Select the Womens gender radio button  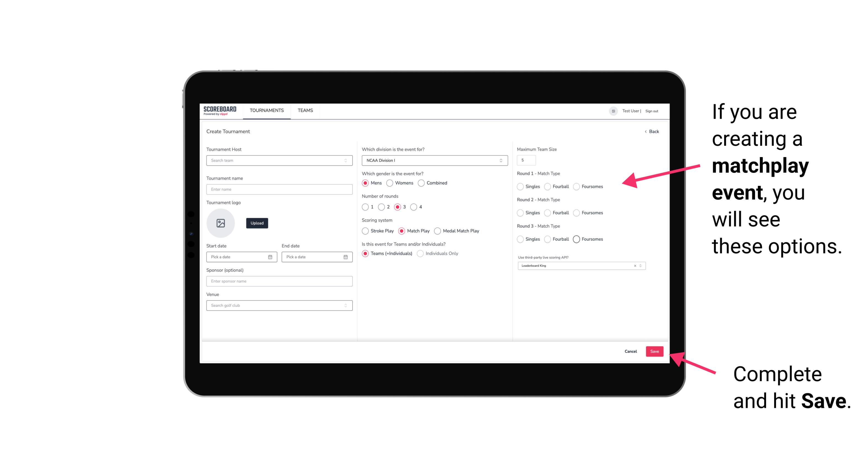pos(390,183)
